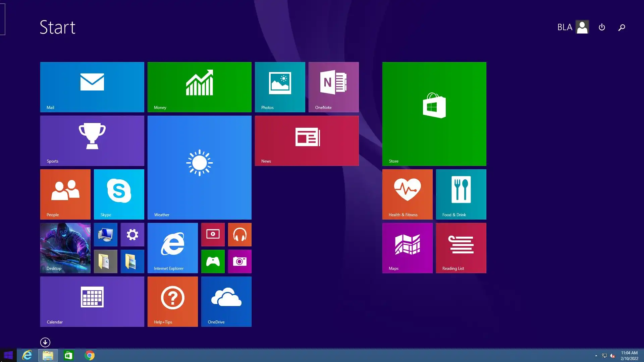This screenshot has height=362, width=644.
Task: Open Chrome from the taskbar
Action: click(x=90, y=355)
